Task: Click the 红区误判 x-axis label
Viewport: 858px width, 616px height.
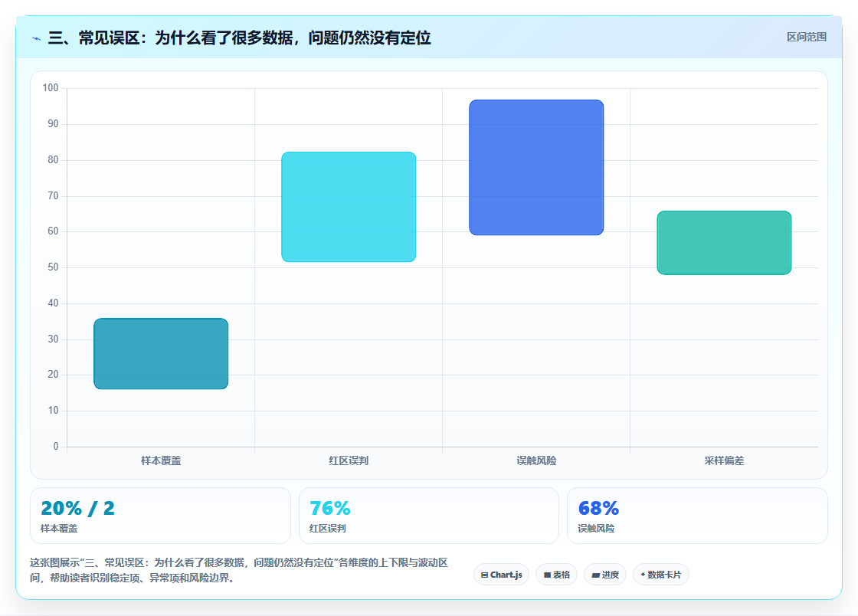Action: pos(349,460)
